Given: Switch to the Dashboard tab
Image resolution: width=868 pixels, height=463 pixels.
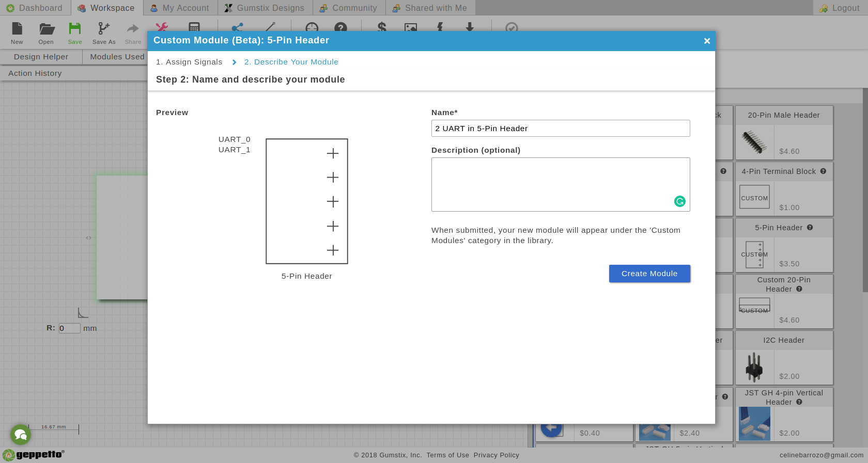Looking at the screenshot, I should [x=35, y=8].
